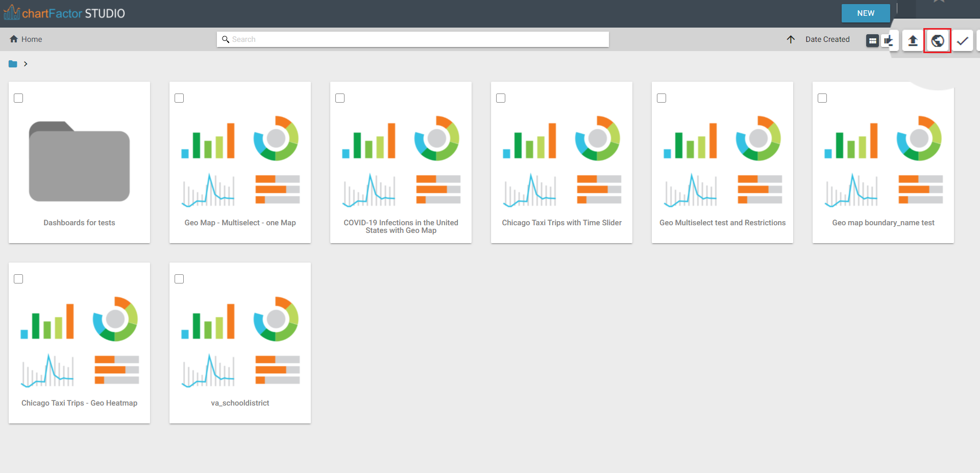
Task: Expand the breadcrumb chevron next to folder
Action: click(x=26, y=64)
